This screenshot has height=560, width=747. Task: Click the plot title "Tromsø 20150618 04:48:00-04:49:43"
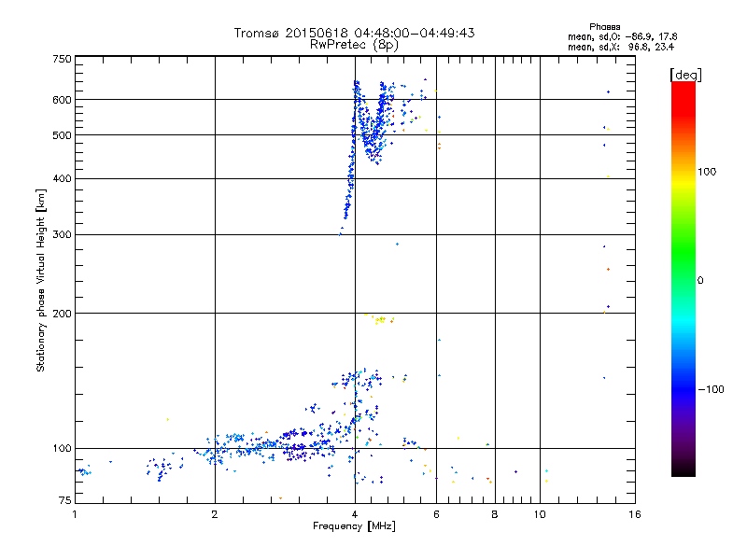pyautogui.click(x=354, y=33)
